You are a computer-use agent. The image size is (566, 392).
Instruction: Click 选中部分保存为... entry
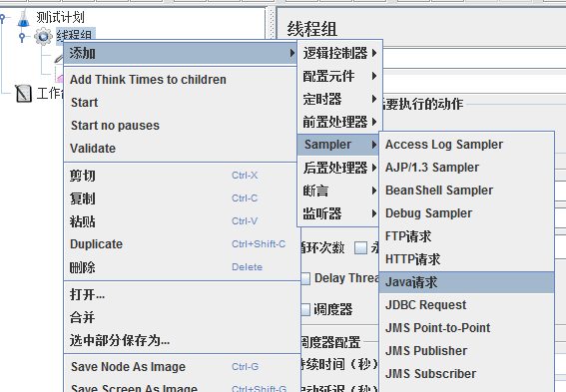(181, 340)
